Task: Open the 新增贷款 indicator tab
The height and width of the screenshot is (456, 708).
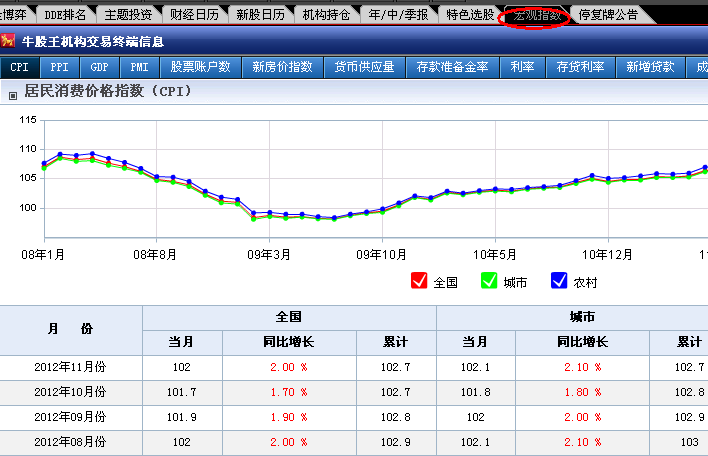Action: pos(650,67)
